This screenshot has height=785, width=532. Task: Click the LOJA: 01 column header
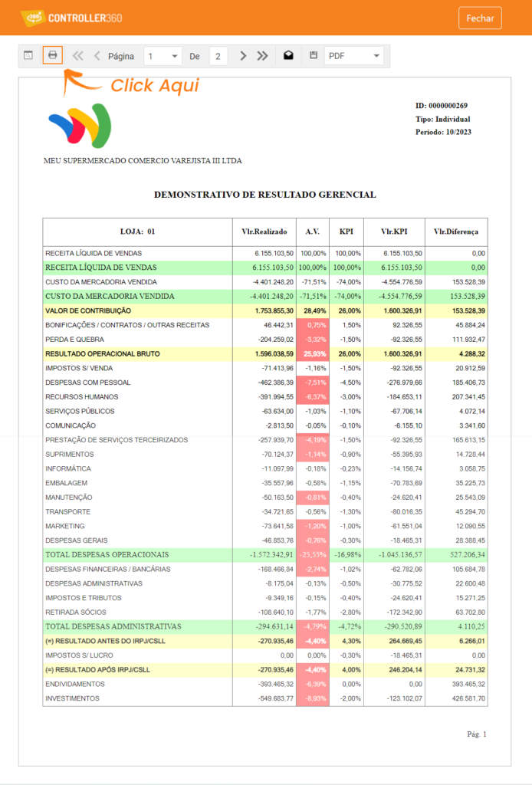[x=138, y=232]
